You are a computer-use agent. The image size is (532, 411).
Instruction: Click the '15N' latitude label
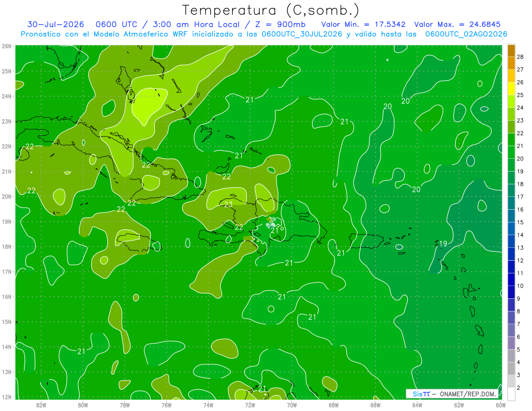click(x=7, y=322)
